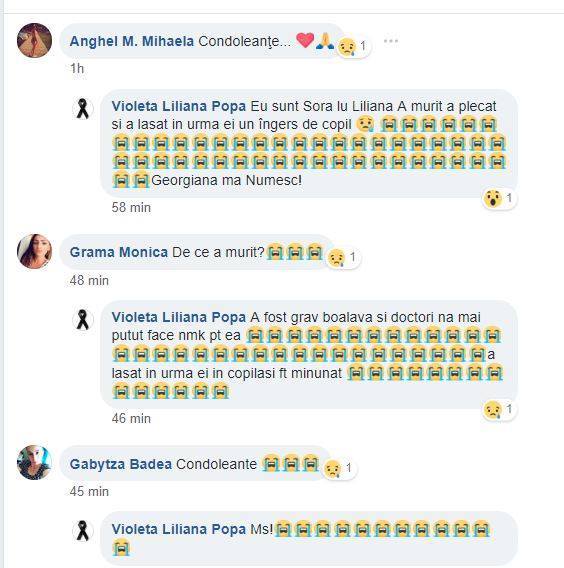Open Anghel M. Mihaela's profile picture
The height and width of the screenshot is (568, 564).
34,40
